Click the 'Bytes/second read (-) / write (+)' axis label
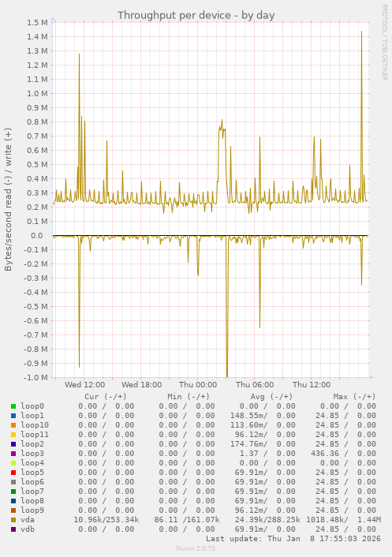Screen dimensions: 392x557 pyautogui.click(x=8, y=200)
